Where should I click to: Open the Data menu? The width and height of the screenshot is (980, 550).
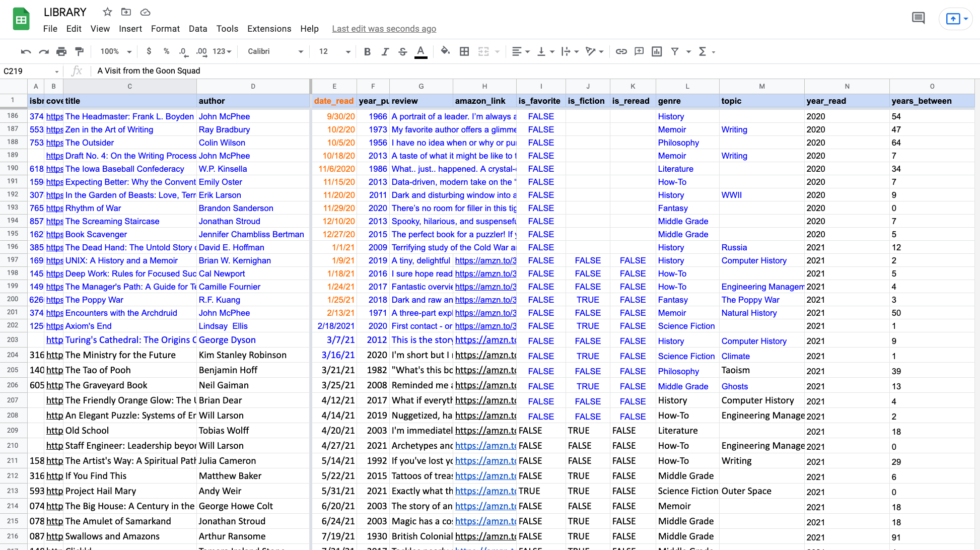coord(198,29)
